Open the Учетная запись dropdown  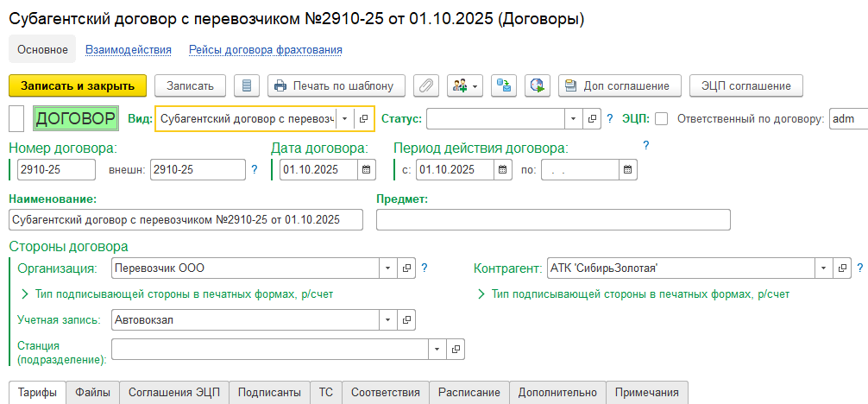click(x=387, y=320)
